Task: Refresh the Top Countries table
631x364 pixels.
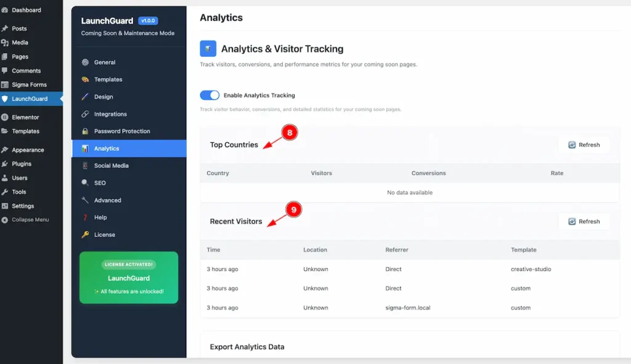Action: 584,145
